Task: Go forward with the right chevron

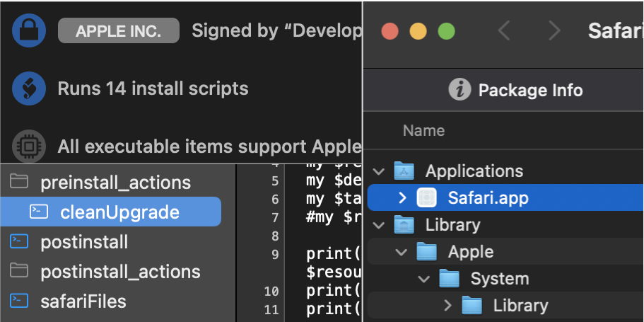Action: (x=554, y=31)
